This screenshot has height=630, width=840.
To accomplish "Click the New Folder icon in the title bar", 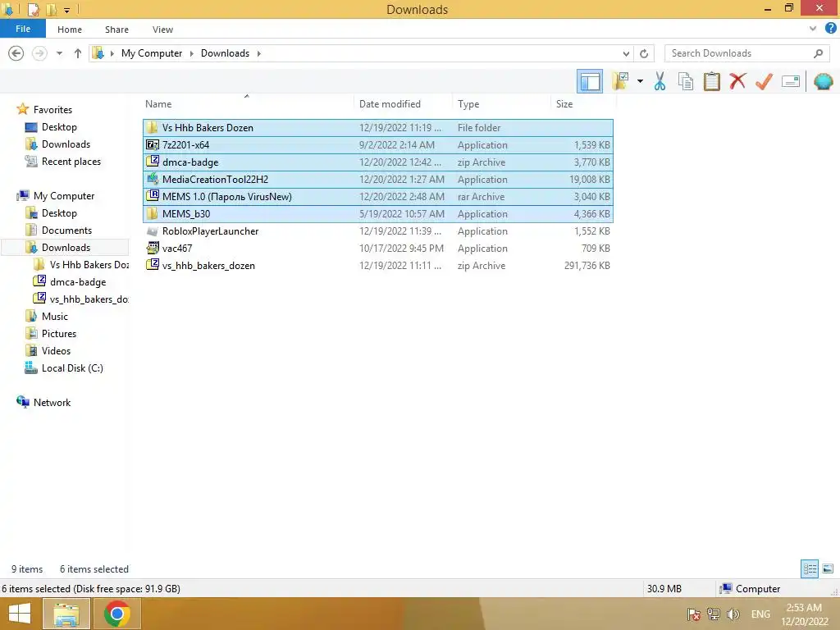I will tap(52, 9).
